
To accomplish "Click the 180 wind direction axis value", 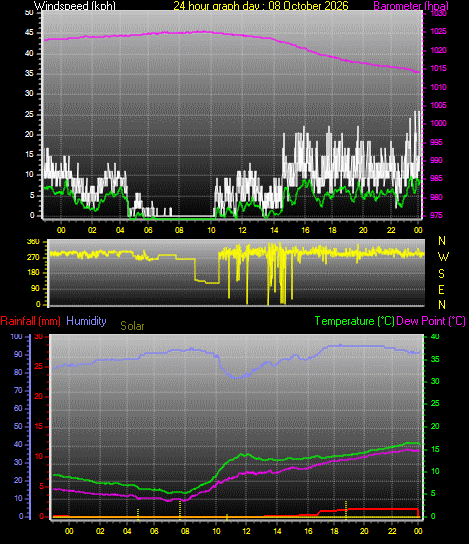I will (33, 273).
